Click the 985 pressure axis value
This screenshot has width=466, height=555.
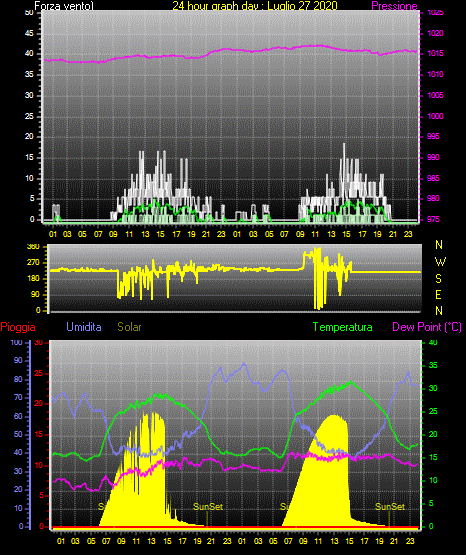click(433, 178)
